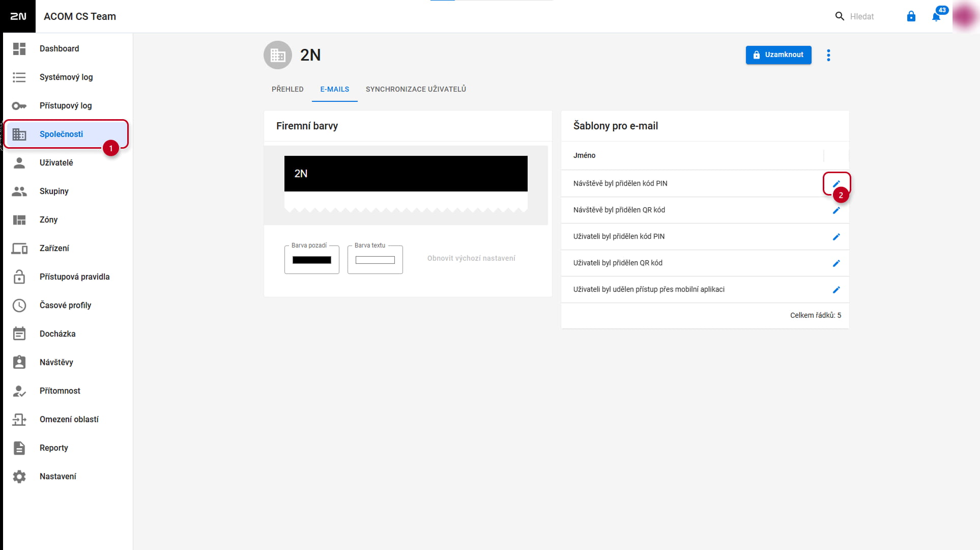Pick the Barva textu white color swatch
Viewport: 980px width, 550px height.
tap(375, 260)
